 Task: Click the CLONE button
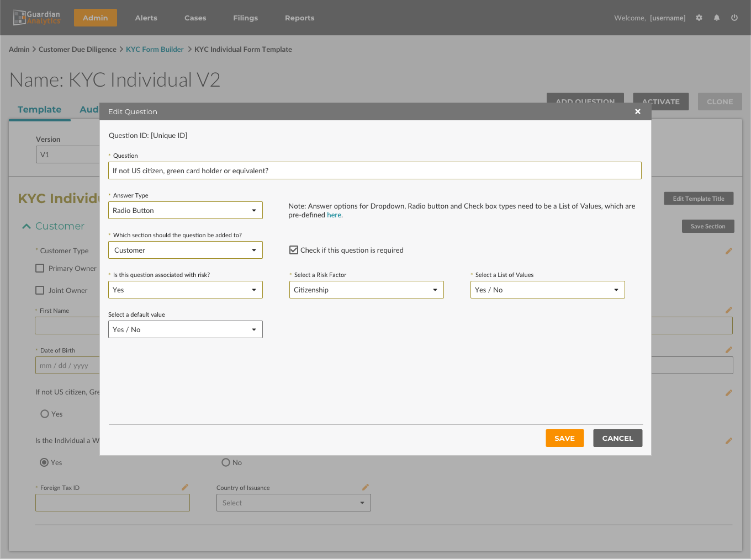720,102
